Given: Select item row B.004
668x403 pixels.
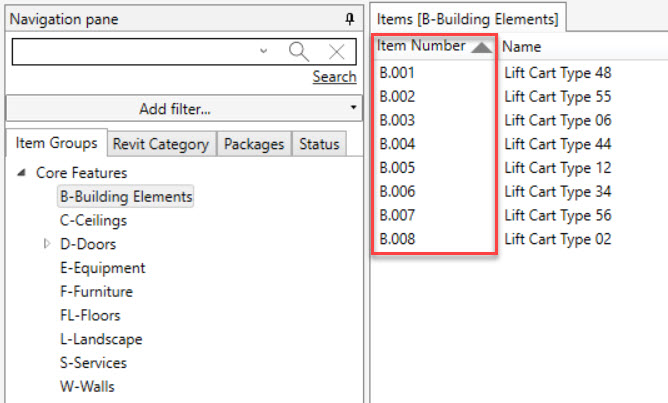Looking at the screenshot, I should pyautogui.click(x=397, y=144).
